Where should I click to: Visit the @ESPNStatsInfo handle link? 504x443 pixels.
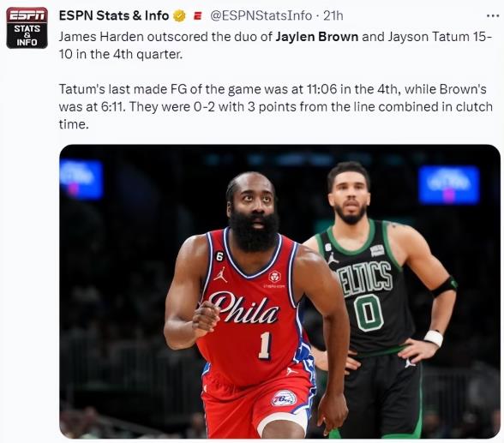[x=261, y=15]
